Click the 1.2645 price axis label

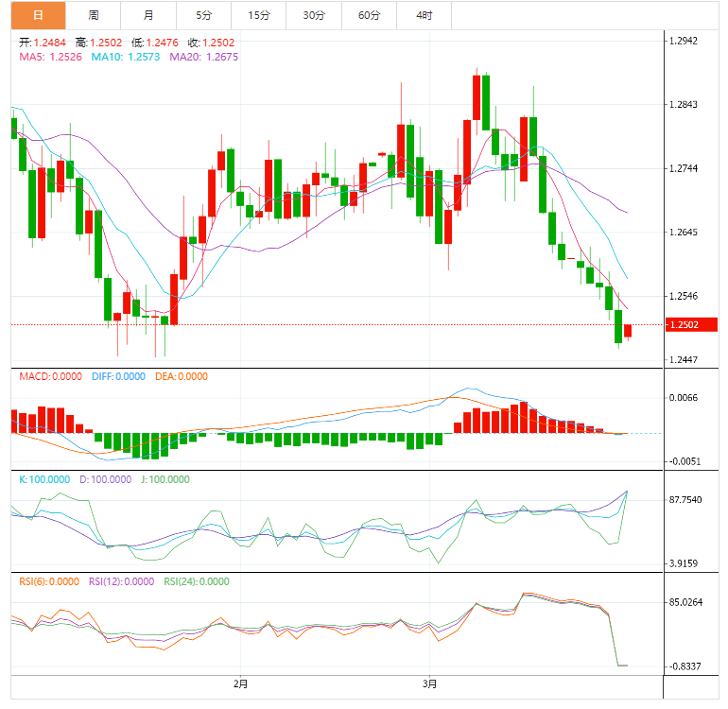click(x=683, y=233)
